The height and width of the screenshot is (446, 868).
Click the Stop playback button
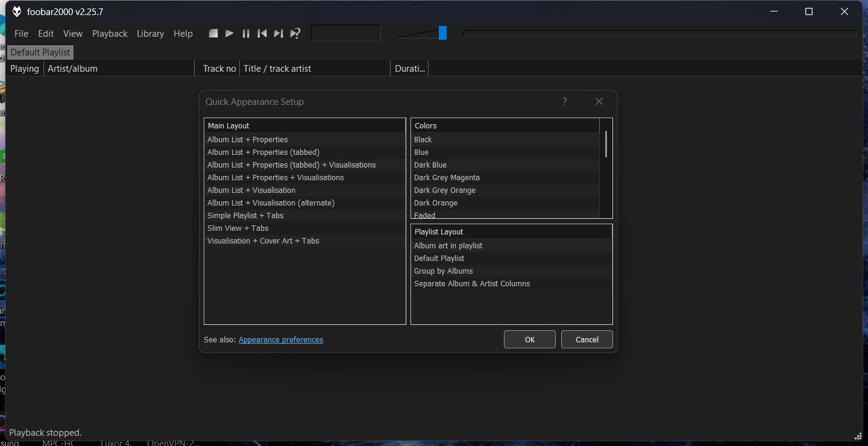point(213,34)
